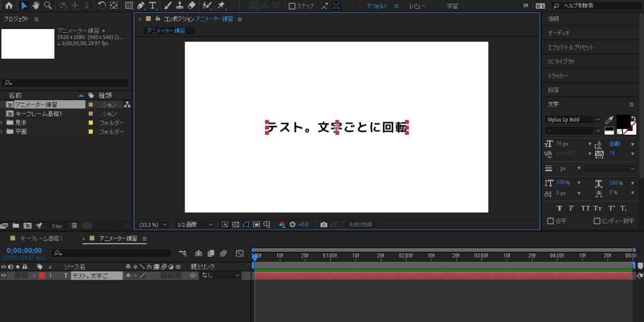Select the Pan Behind anchor point tool

coord(114,6)
